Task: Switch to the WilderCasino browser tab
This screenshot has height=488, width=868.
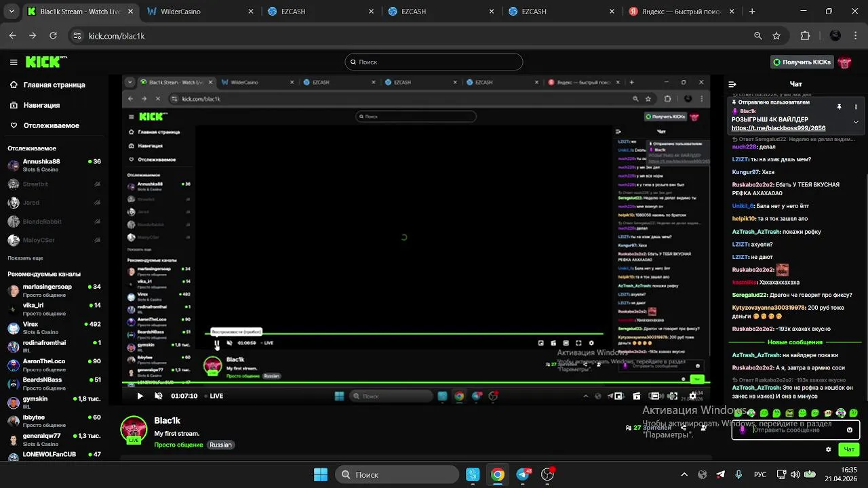Action: [x=199, y=12]
